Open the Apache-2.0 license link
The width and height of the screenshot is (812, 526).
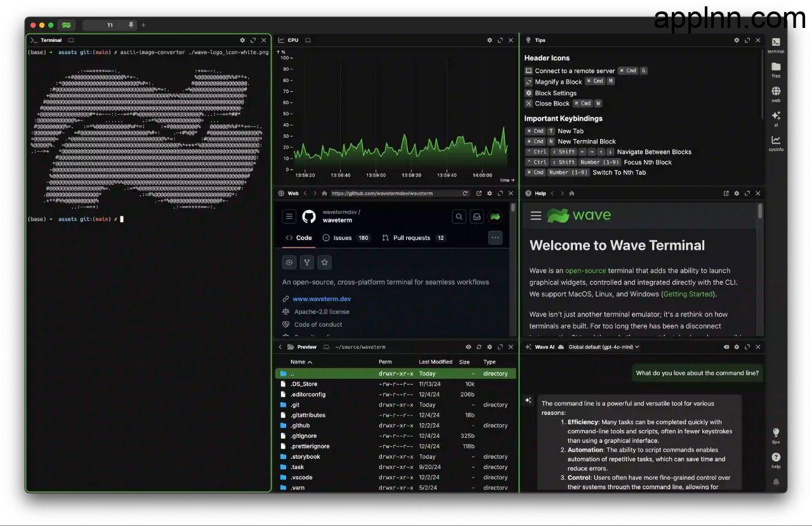coord(322,312)
